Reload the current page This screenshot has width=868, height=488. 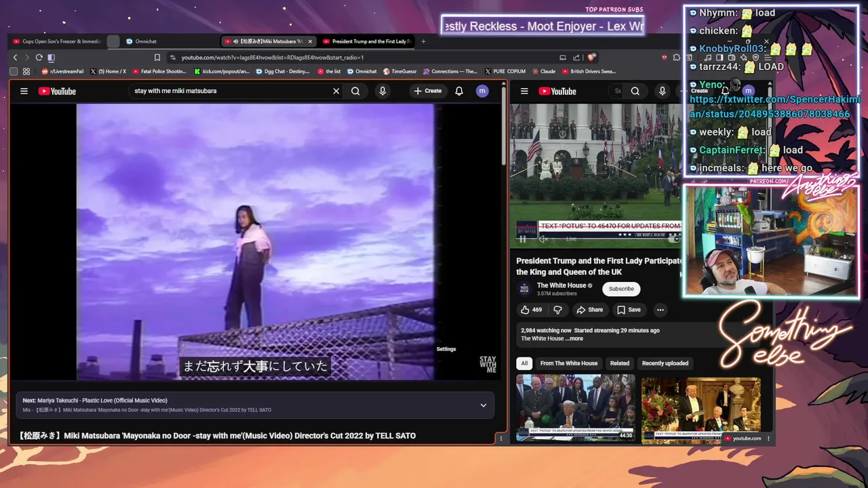click(39, 58)
